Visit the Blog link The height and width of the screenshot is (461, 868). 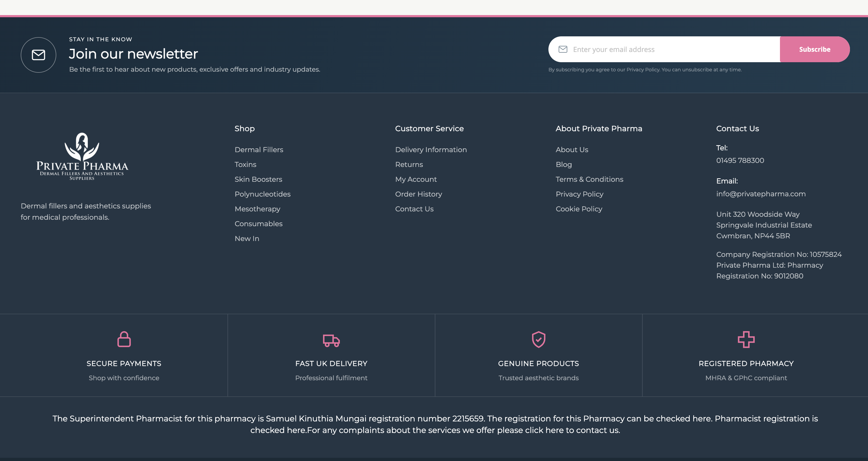coord(564,165)
